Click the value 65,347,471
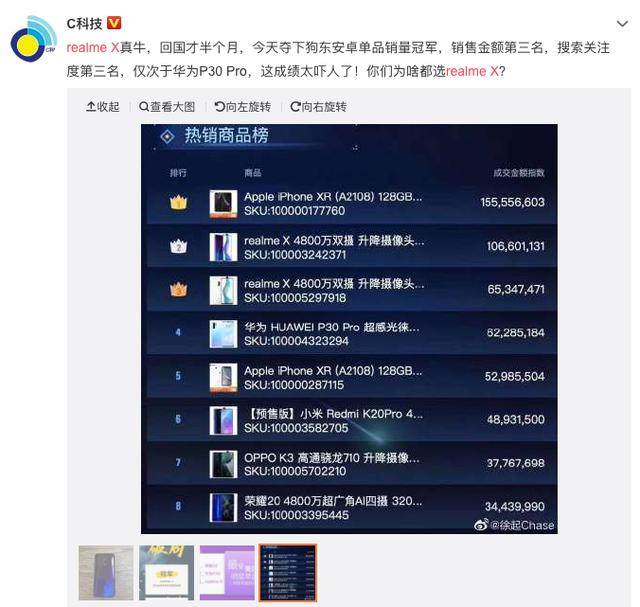This screenshot has width=640, height=607. [x=516, y=289]
